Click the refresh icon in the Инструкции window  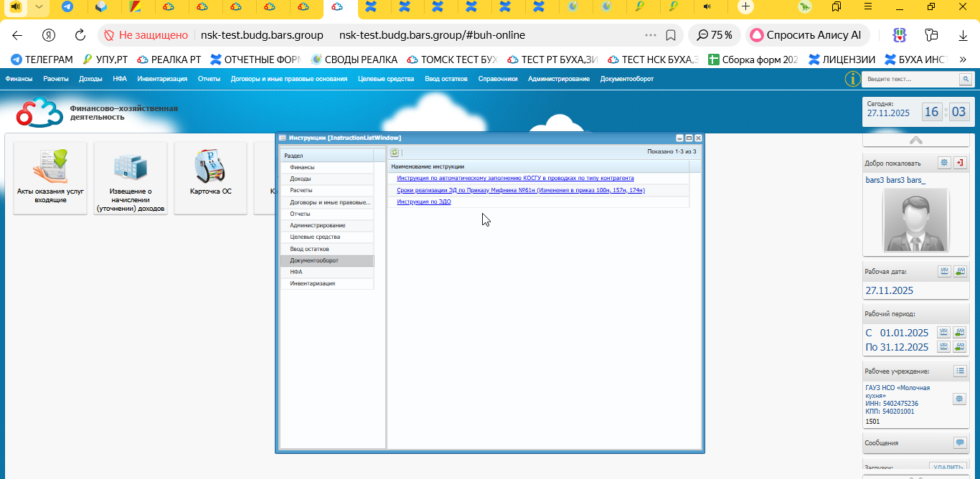[395, 152]
